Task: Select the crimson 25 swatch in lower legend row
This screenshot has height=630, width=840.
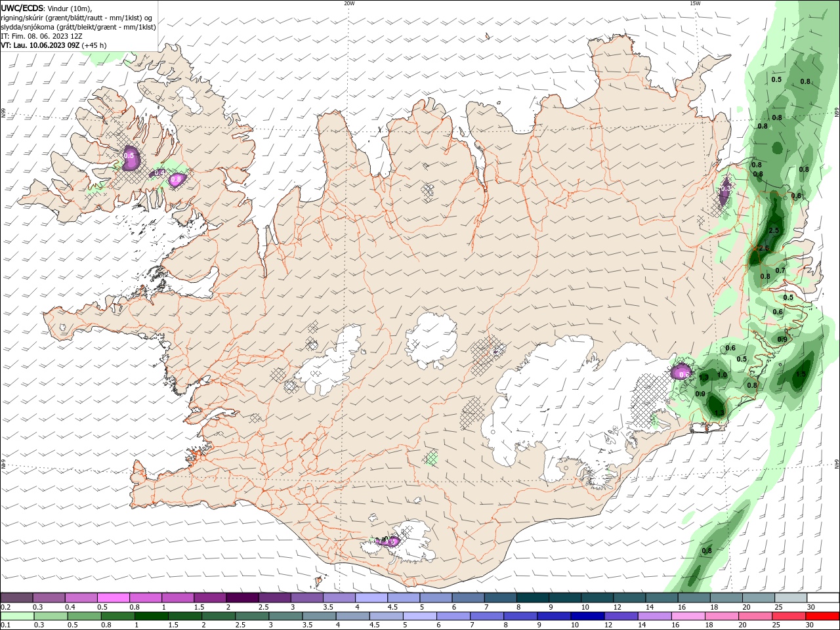Action: point(789,616)
